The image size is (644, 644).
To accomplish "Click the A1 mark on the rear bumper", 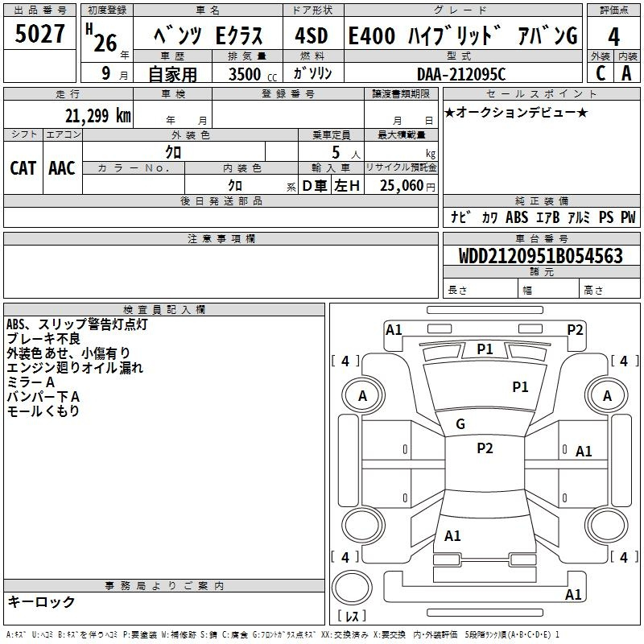I will [x=573, y=595].
